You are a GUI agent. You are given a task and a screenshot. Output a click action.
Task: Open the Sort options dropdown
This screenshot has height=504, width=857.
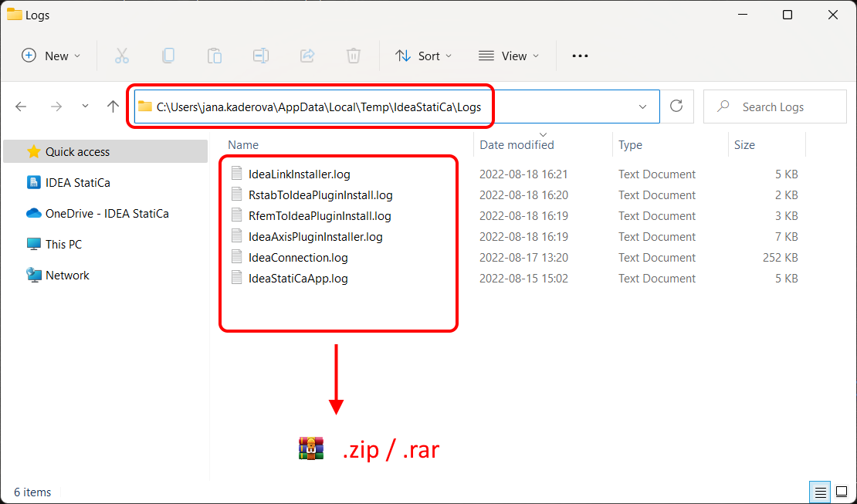pos(424,56)
